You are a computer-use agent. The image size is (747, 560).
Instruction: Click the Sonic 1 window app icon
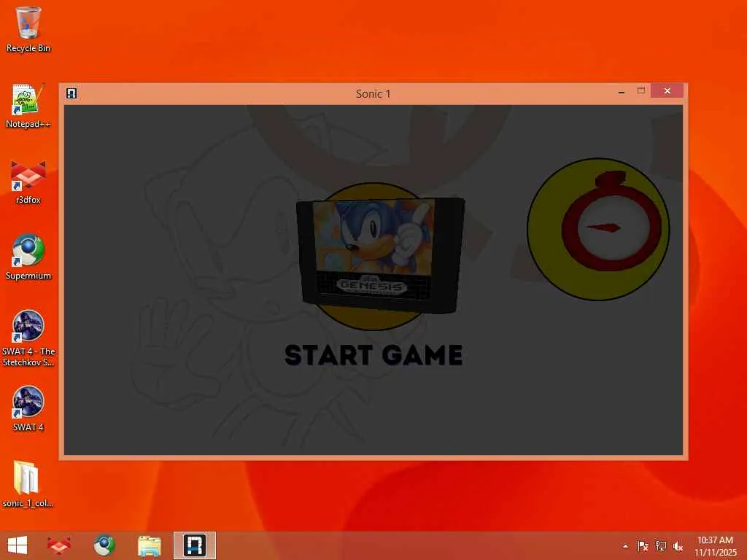tap(71, 93)
